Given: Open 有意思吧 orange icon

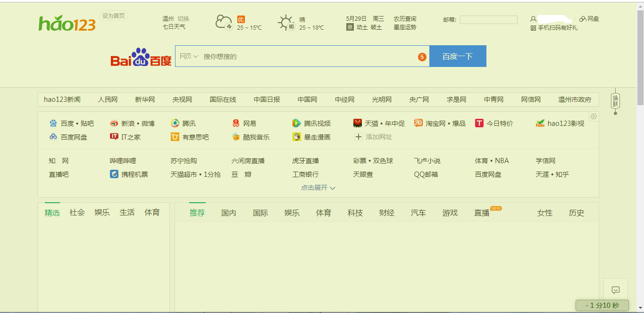Looking at the screenshot, I should [x=175, y=137].
